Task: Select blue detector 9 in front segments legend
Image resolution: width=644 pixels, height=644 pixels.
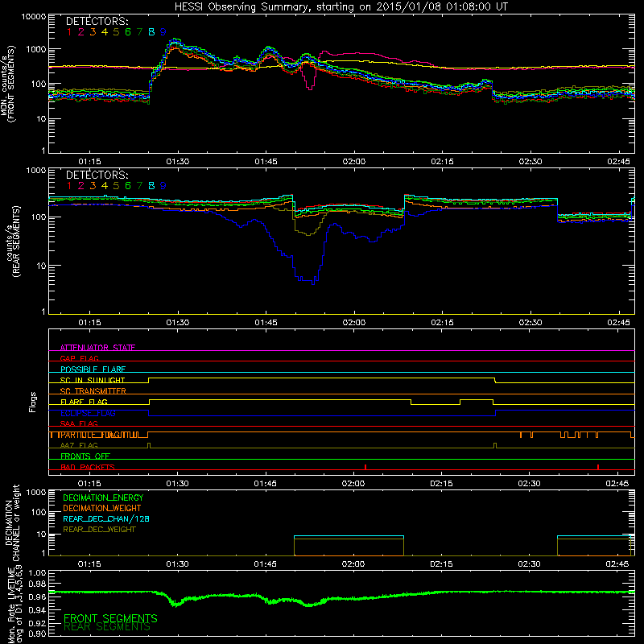Action: click(x=163, y=31)
